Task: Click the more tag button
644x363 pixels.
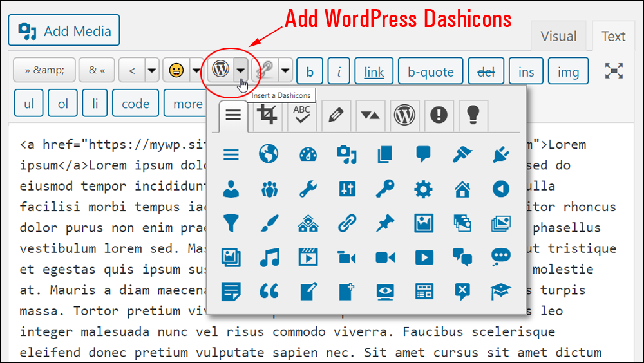Action: (185, 103)
